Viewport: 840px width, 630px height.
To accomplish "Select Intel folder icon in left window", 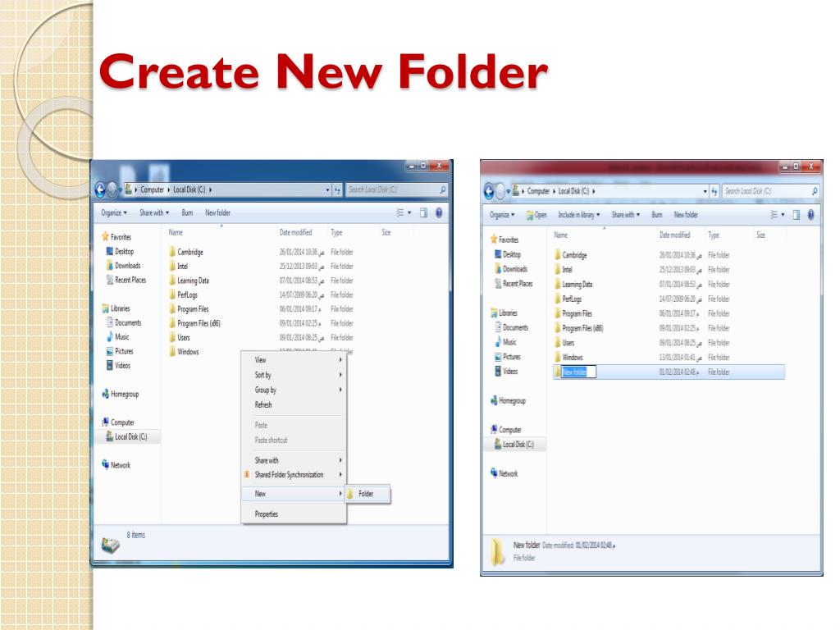I will (172, 267).
